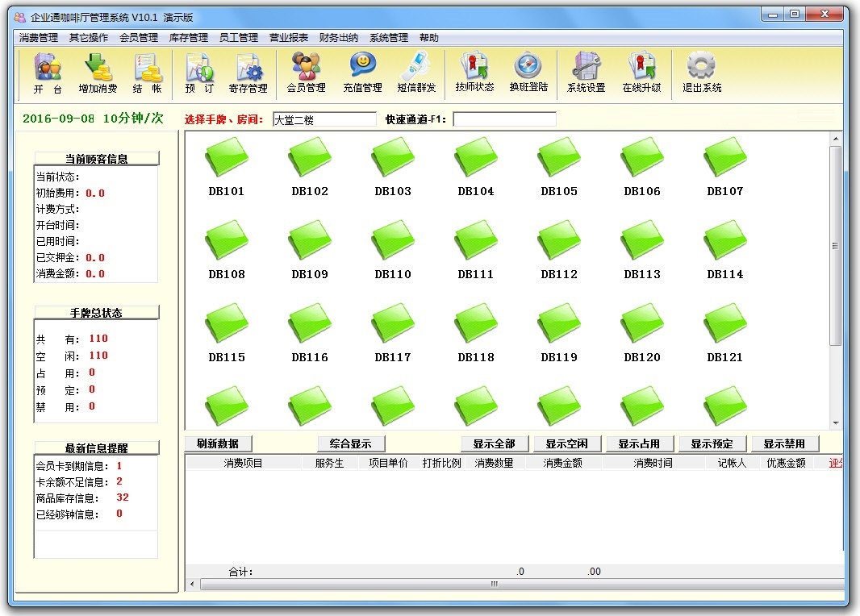This screenshot has height=616, width=860.
Task: Open 会员管理 toolbar icon
Action: click(306, 73)
